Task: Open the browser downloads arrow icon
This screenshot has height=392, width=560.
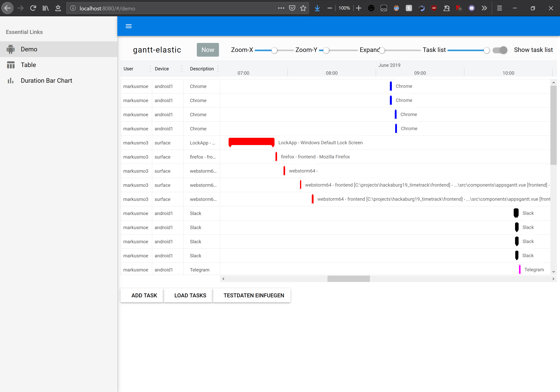Action: click(317, 8)
